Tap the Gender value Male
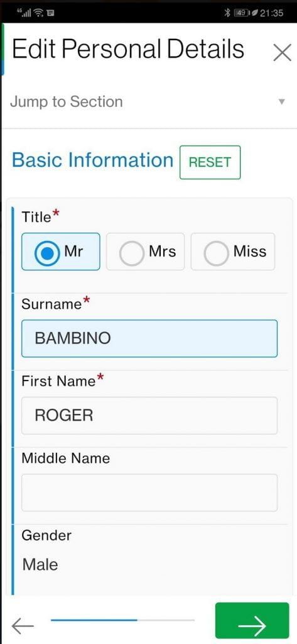This screenshot has height=644, width=297. (40, 565)
